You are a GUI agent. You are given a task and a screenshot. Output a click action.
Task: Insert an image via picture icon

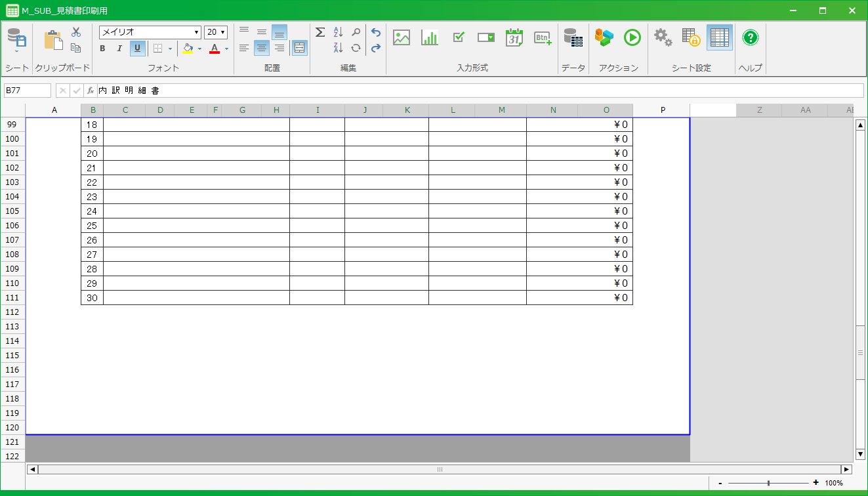[402, 37]
